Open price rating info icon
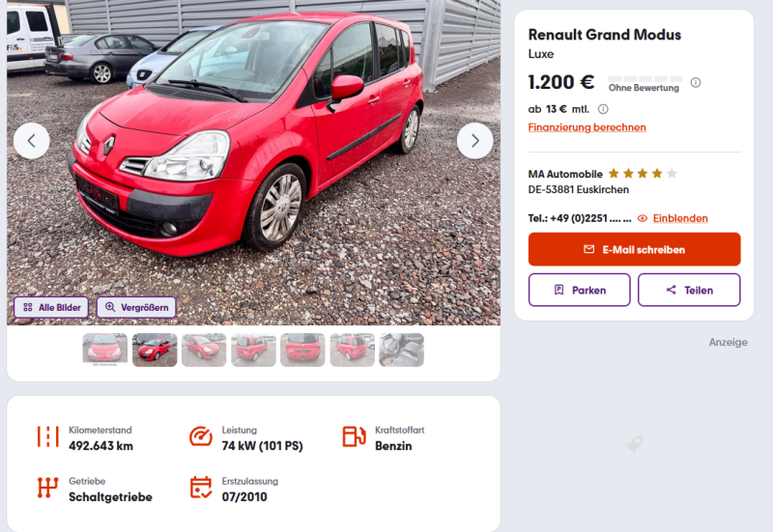 pos(695,82)
